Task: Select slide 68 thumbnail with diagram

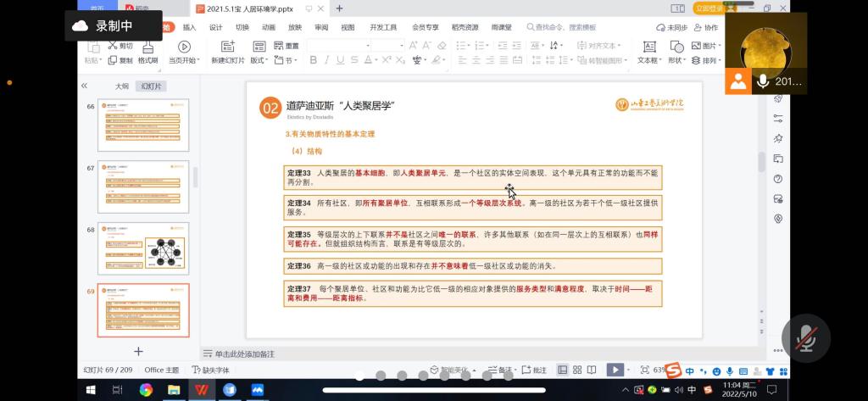Action: pos(143,248)
